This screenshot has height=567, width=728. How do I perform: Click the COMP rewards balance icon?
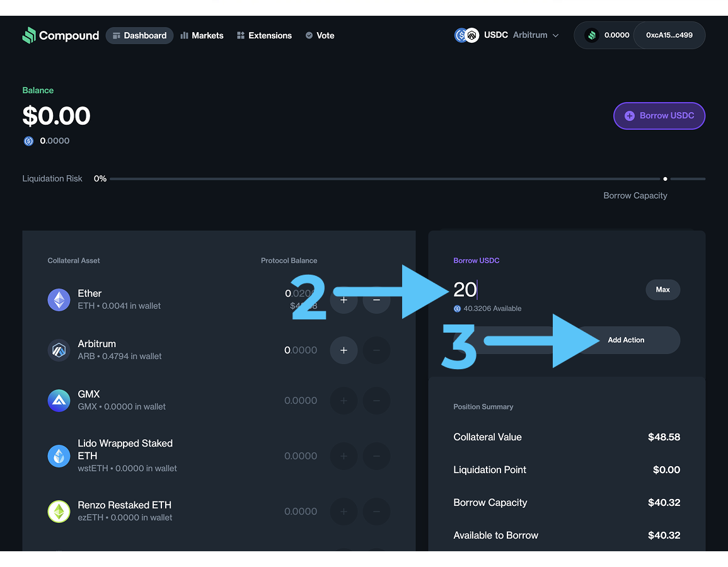tap(591, 35)
